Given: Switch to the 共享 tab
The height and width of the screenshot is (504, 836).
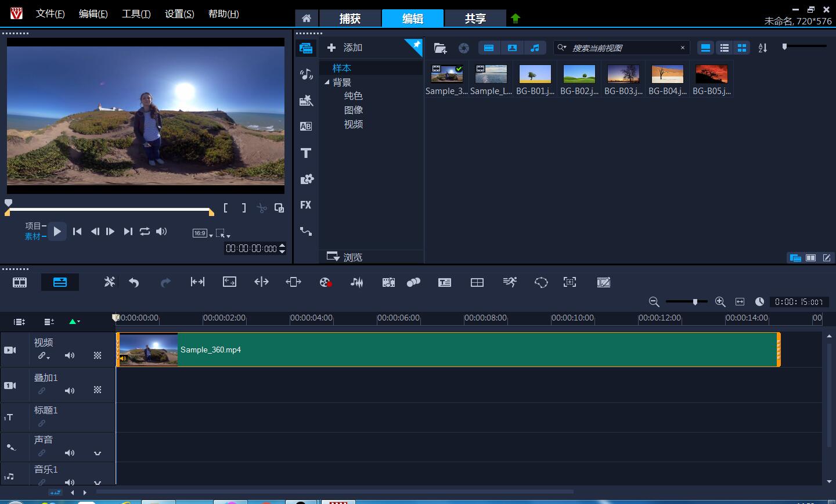Looking at the screenshot, I should tap(475, 19).
